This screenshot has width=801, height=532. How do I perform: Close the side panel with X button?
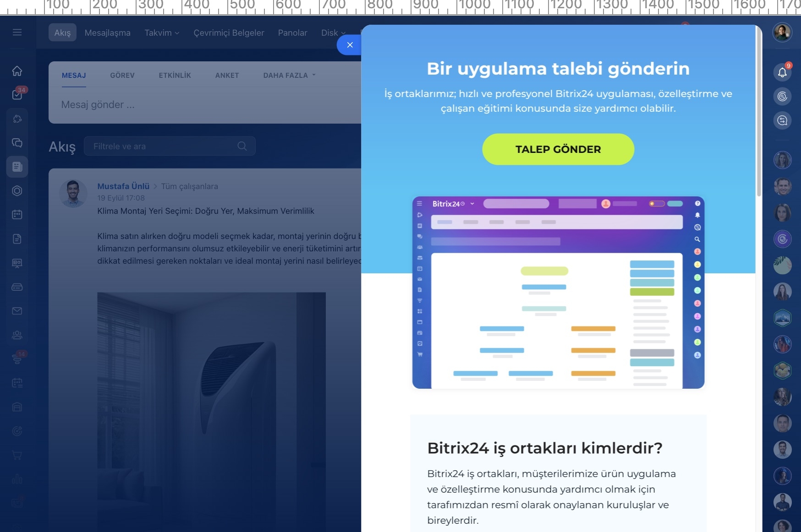pyautogui.click(x=350, y=45)
